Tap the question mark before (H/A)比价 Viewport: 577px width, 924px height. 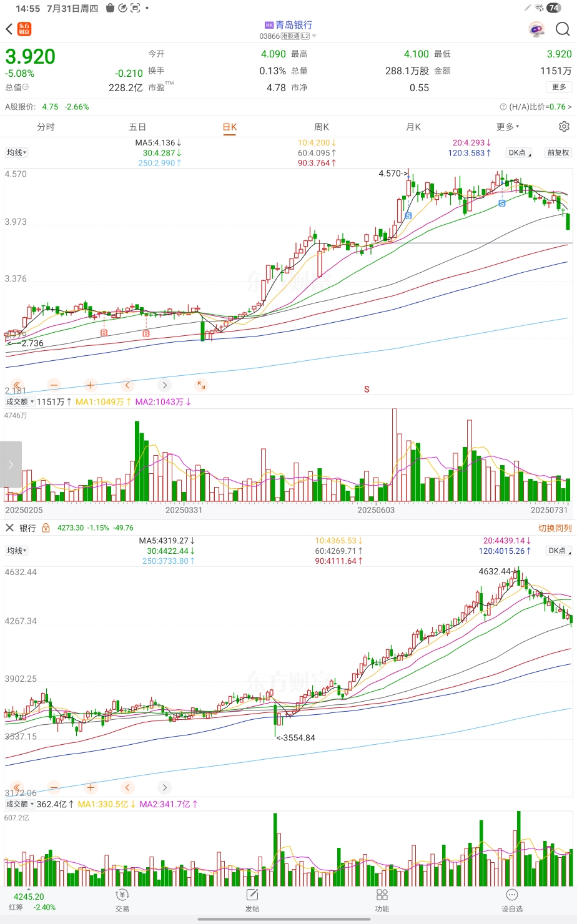(x=503, y=107)
